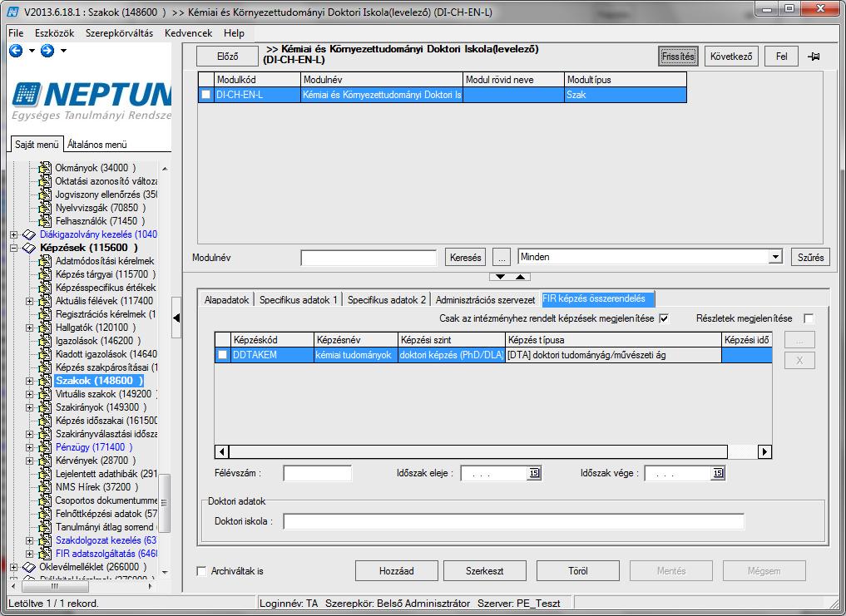Click the pin icon next to Fel
The width and height of the screenshot is (846, 616).
point(814,56)
